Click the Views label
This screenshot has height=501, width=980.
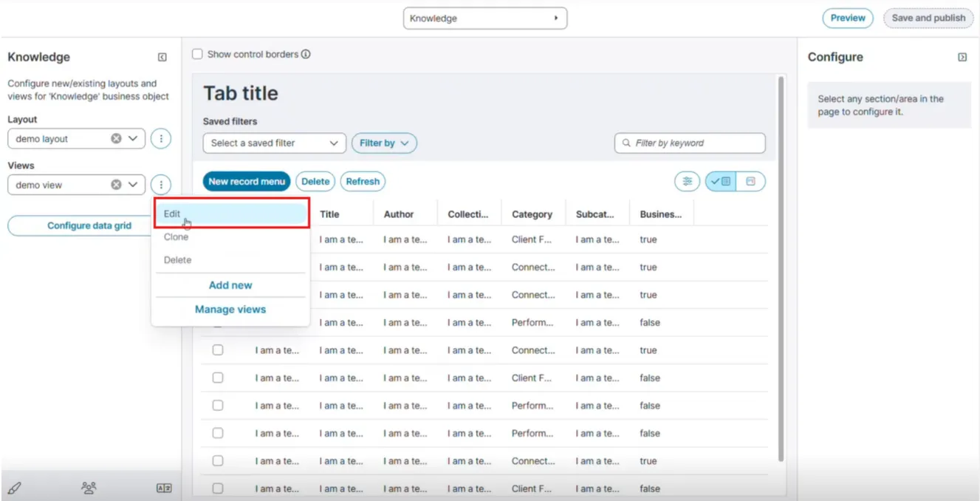coord(21,166)
